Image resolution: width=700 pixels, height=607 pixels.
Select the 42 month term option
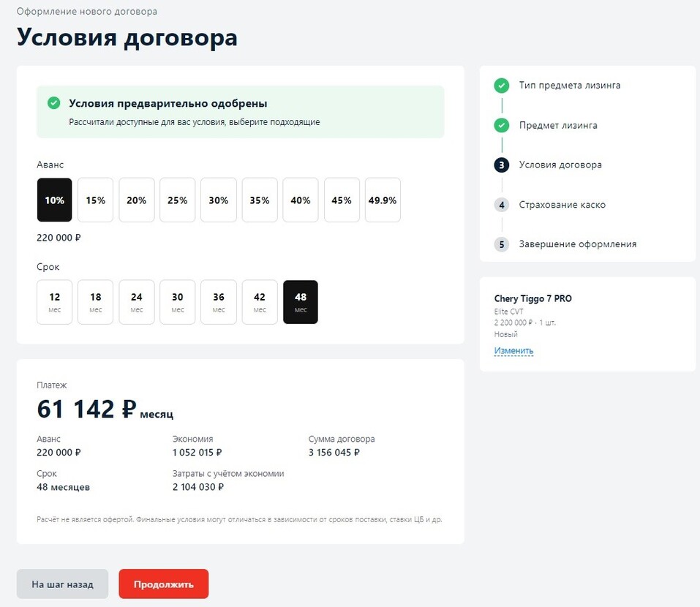(x=260, y=302)
